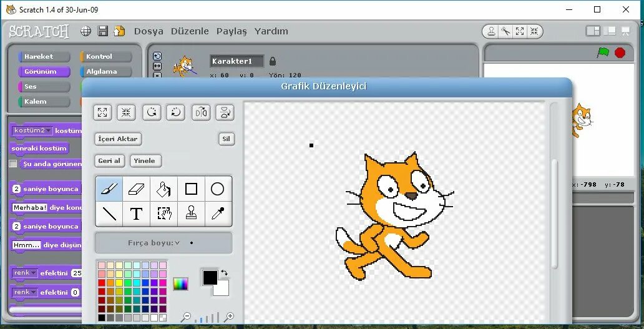Open the Paylaş menu
This screenshot has width=644, height=329.
coord(232,31)
